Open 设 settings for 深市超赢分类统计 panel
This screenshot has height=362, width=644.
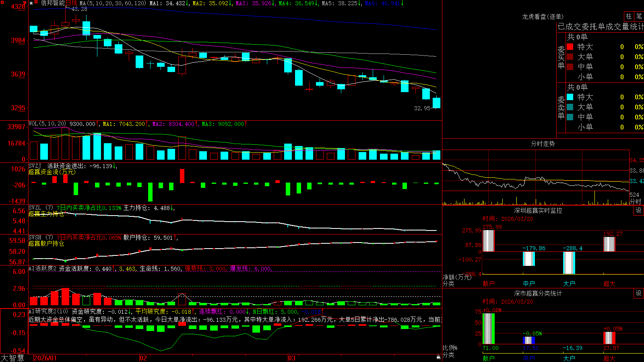click(x=639, y=293)
